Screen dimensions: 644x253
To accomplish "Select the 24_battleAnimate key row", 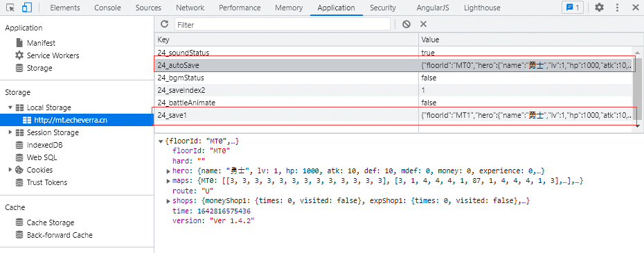I will tap(393, 103).
